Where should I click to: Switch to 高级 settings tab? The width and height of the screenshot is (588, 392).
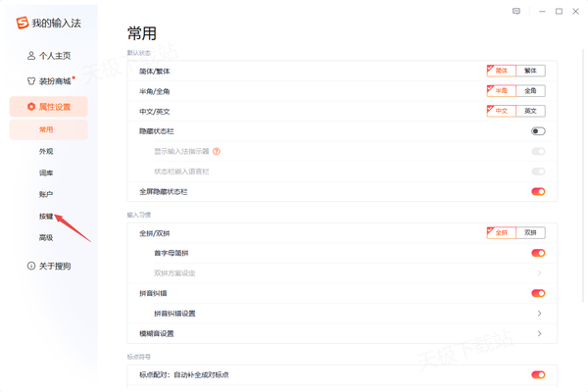click(46, 237)
